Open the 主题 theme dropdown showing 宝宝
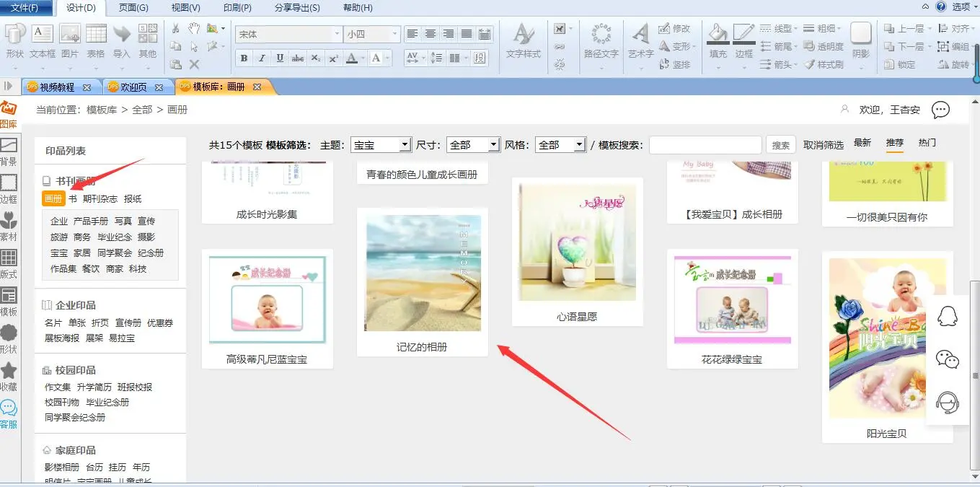 381,145
